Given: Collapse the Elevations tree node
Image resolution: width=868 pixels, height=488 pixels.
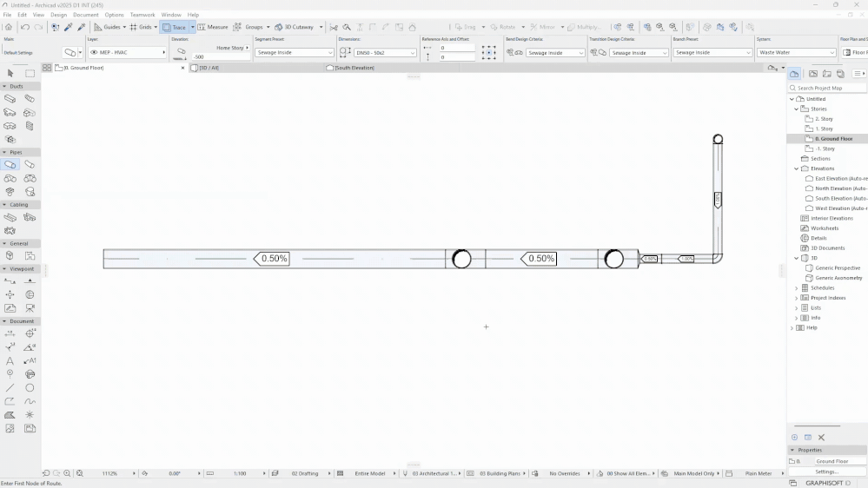Looking at the screenshot, I should coord(797,168).
